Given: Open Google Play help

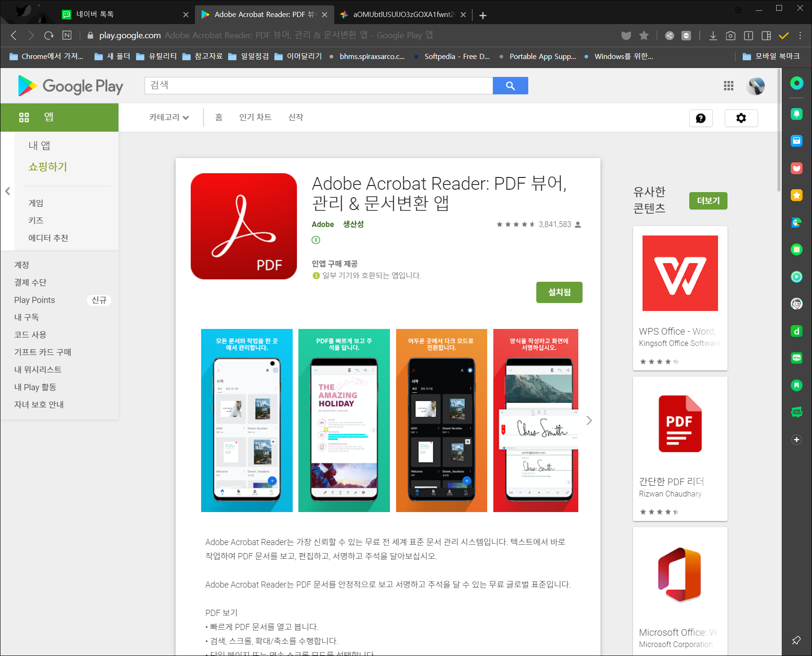Looking at the screenshot, I should (x=701, y=118).
